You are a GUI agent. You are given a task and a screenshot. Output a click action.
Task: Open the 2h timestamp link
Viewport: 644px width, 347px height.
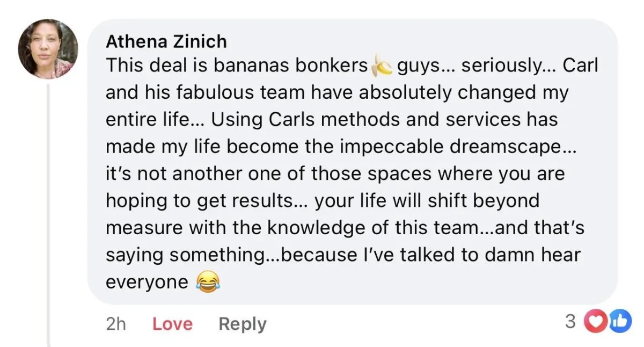116,324
